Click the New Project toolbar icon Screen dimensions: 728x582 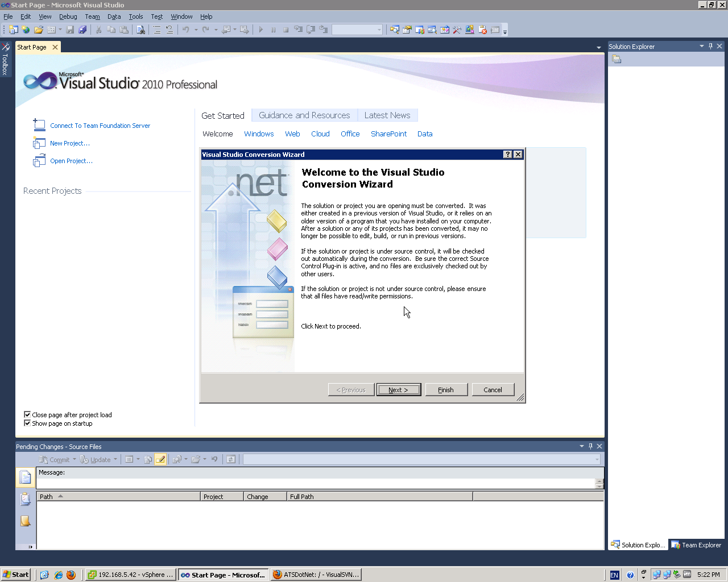coord(13,30)
